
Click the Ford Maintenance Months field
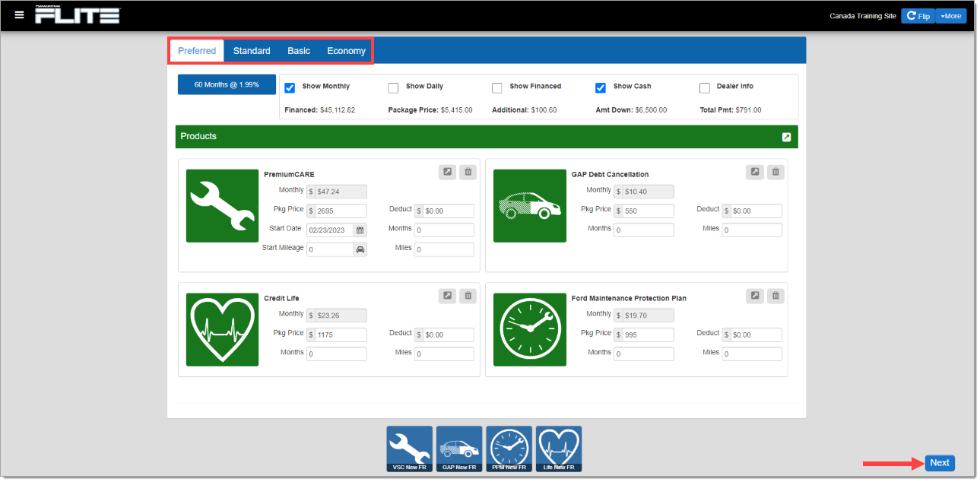644,354
